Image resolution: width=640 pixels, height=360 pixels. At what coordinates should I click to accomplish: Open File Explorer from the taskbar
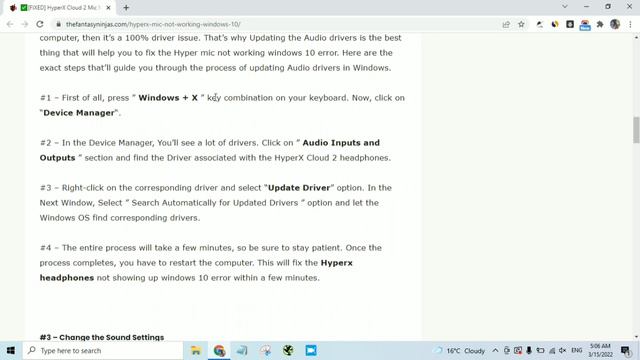pyautogui.click(x=196, y=351)
